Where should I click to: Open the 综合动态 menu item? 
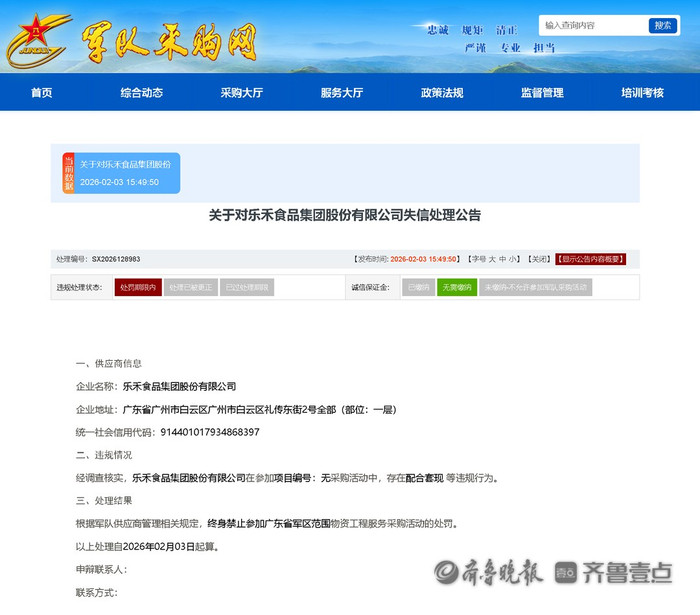[x=142, y=92]
